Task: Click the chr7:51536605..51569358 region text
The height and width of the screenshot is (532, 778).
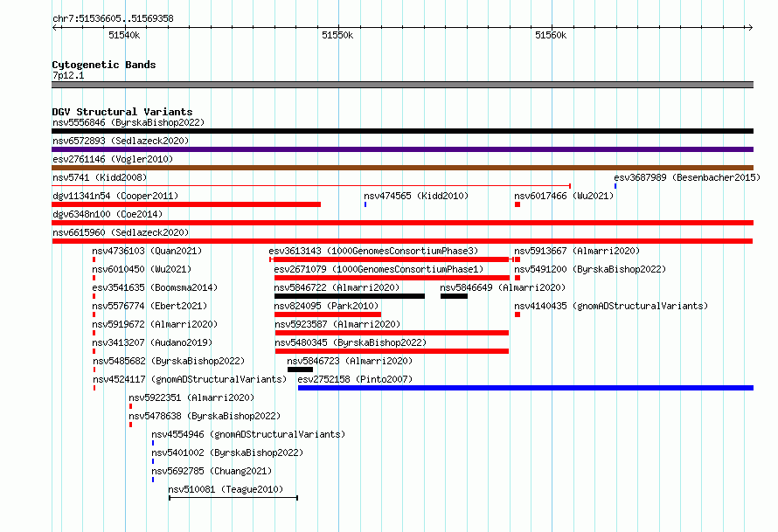Action: pyautogui.click(x=113, y=18)
